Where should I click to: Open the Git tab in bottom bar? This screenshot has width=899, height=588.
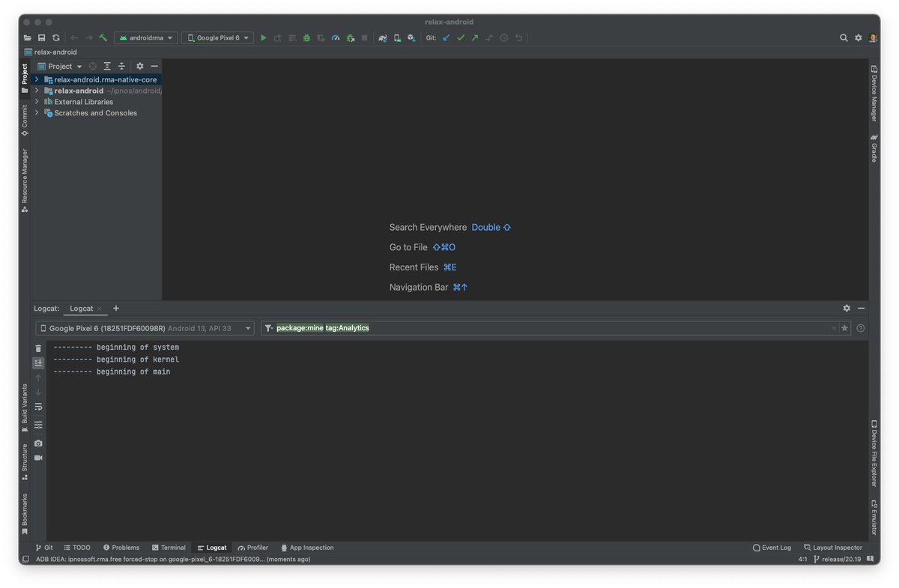click(x=44, y=548)
